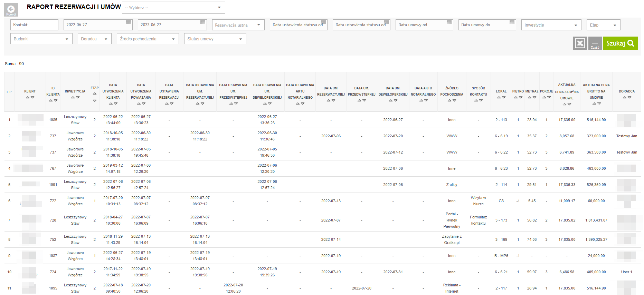Sort Data utworzenia powiązania descending
This screenshot has width=644, height=295.
tap(144, 104)
